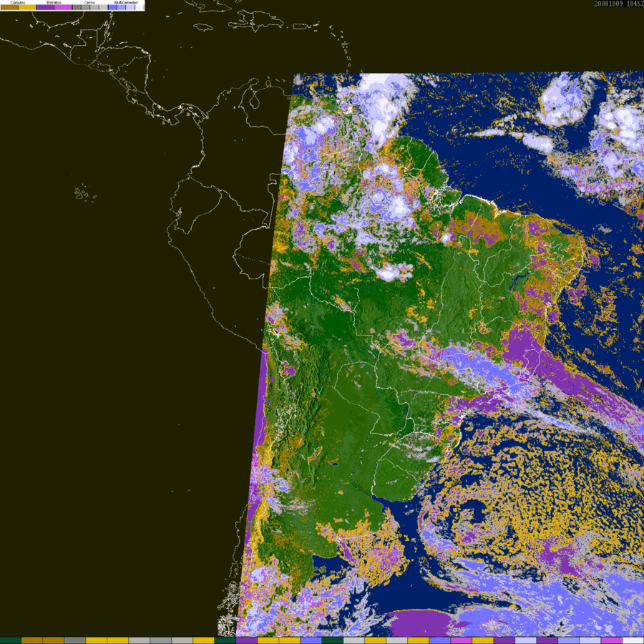Click the near-white Multicamadas legend swatch
This screenshot has width=644, height=644.
coord(140,7)
